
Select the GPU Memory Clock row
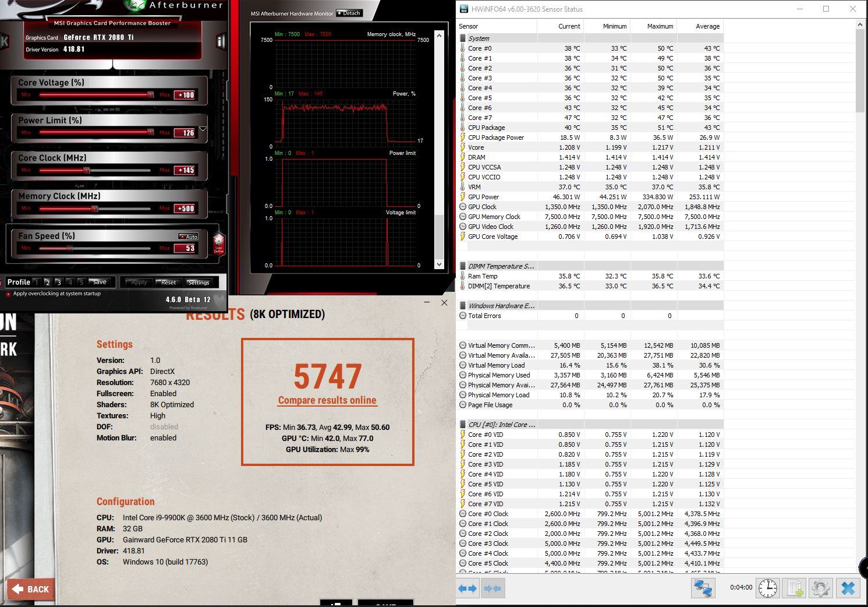590,217
